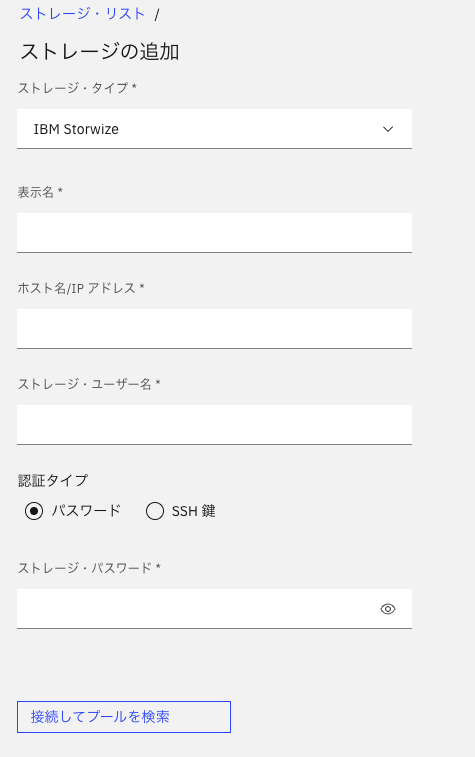Select the パスワード radio button
The image size is (475, 757).
coord(34,511)
